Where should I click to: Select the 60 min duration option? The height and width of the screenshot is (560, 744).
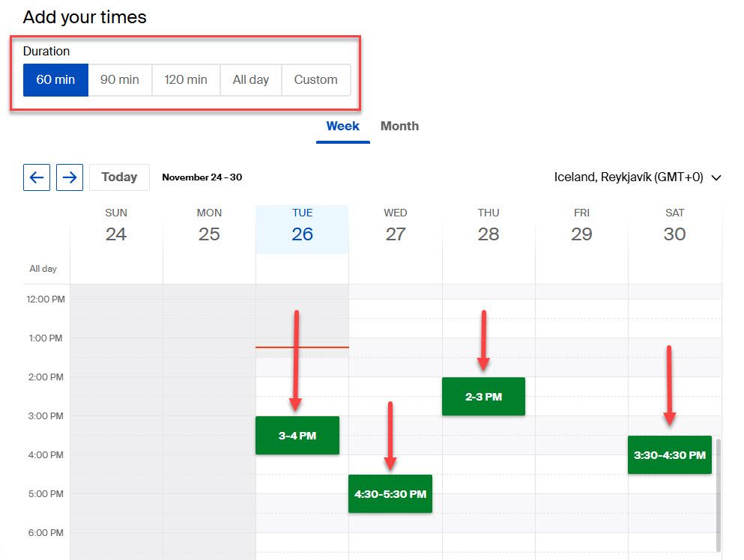pos(55,79)
